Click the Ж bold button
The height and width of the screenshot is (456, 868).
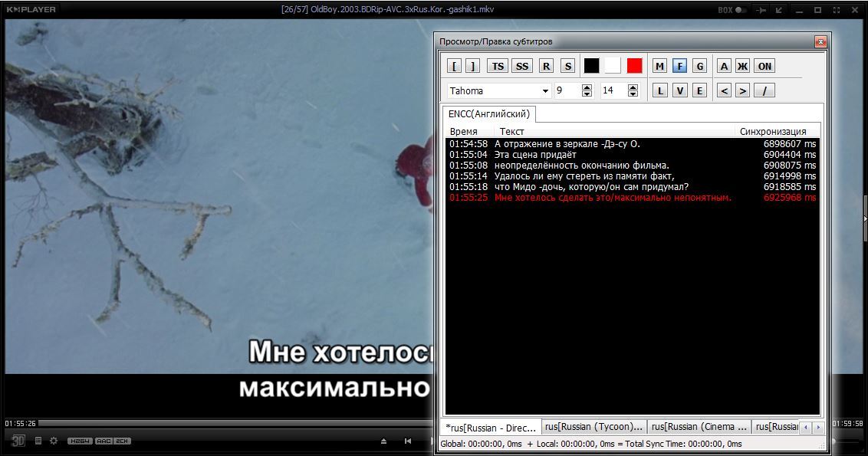click(x=742, y=67)
